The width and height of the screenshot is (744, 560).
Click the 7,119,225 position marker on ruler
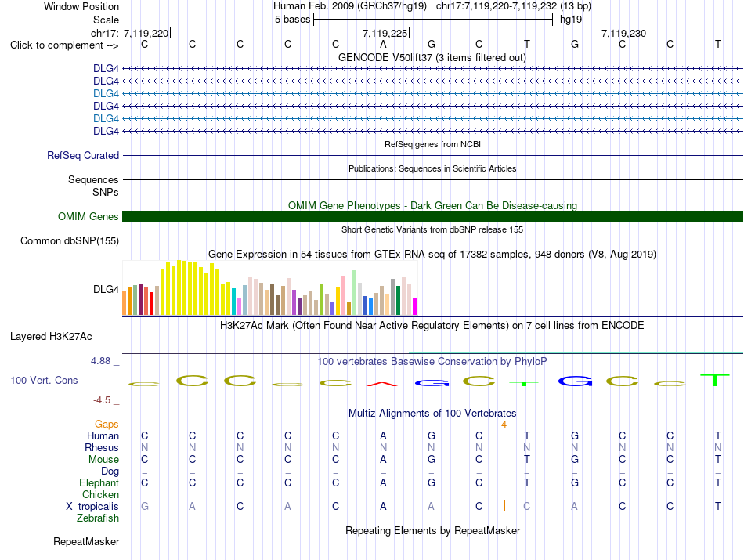pos(386,33)
